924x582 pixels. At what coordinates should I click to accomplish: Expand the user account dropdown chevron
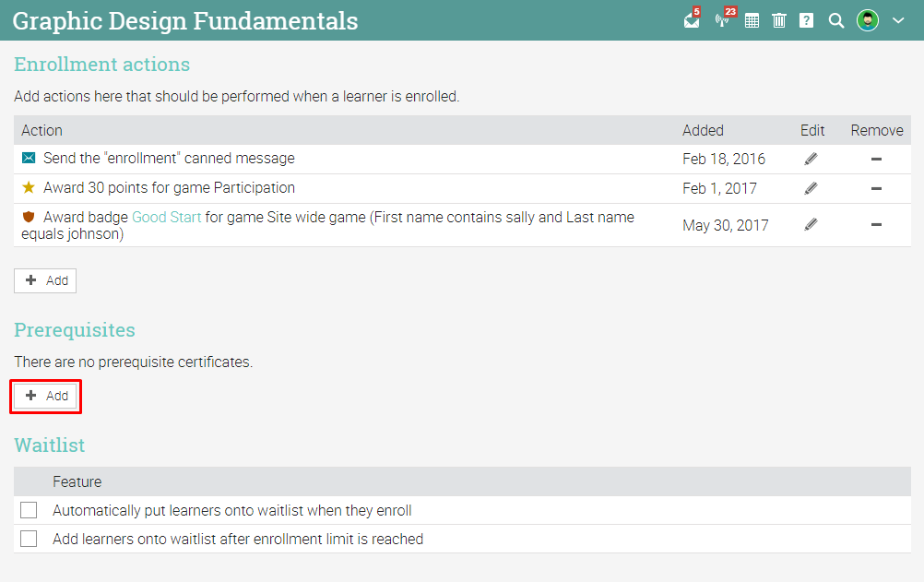point(898,20)
